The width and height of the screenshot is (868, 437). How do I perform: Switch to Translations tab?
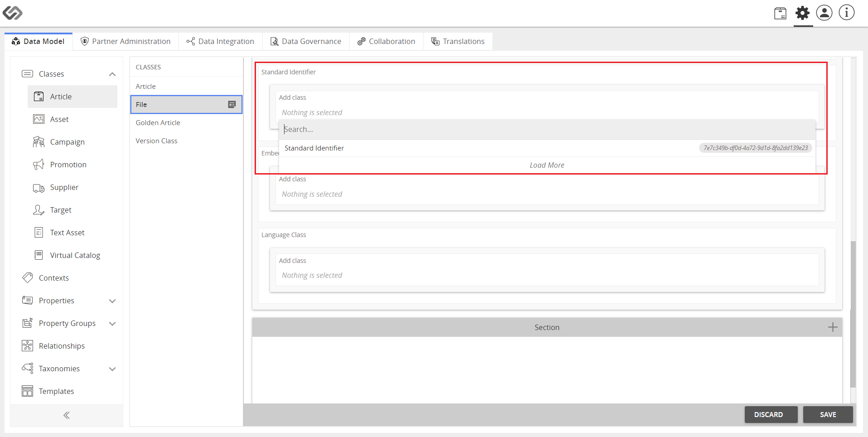[458, 41]
